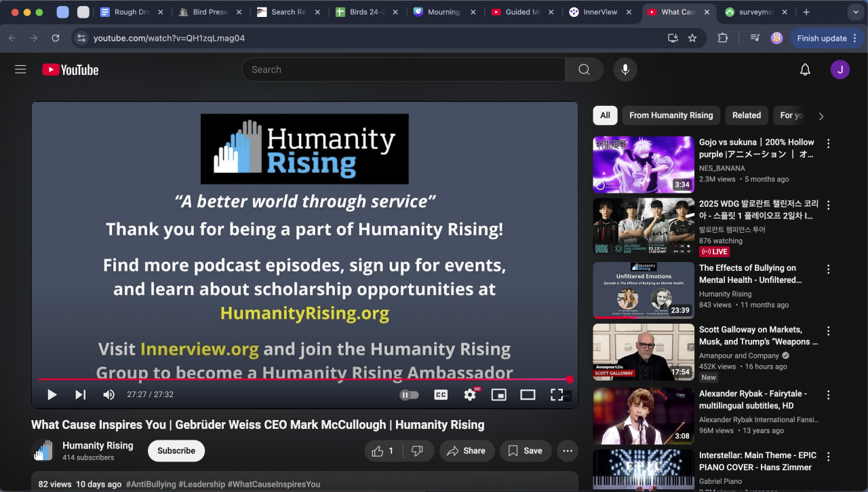Viewport: 868px width, 492px height.
Task: Click the Finish update button
Action: tap(822, 38)
